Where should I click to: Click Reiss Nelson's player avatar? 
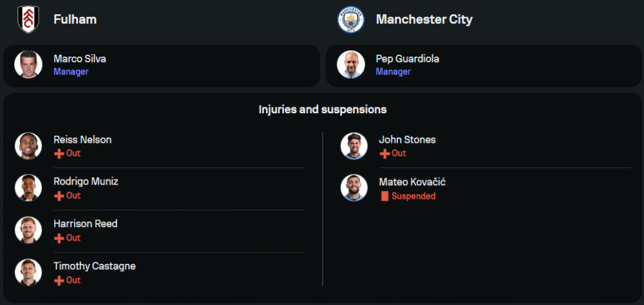[x=28, y=146]
